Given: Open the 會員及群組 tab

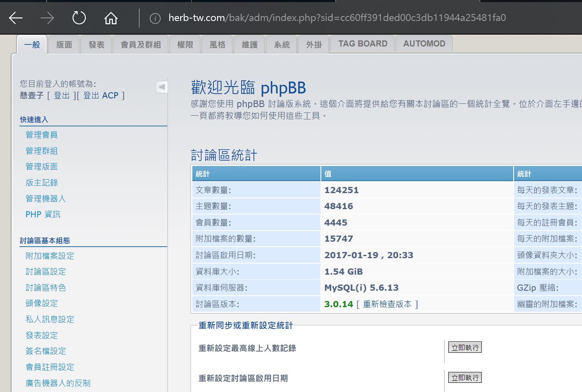Looking at the screenshot, I should (141, 44).
